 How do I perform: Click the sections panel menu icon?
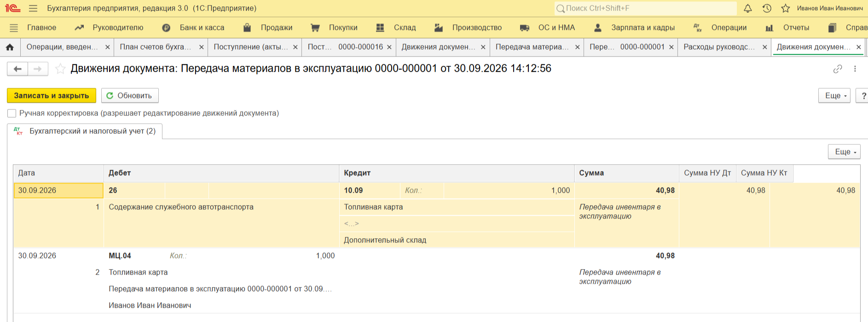pyautogui.click(x=14, y=28)
